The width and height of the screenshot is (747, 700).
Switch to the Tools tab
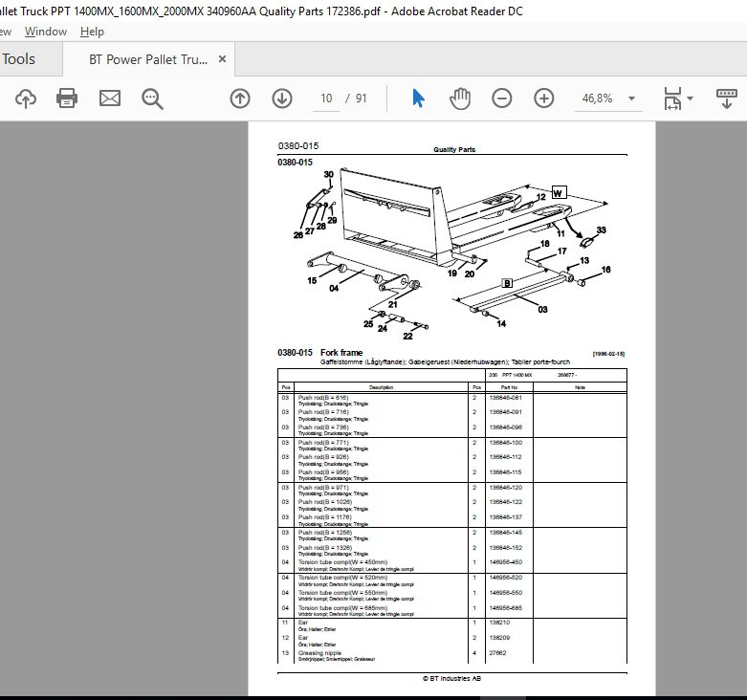tap(18, 59)
